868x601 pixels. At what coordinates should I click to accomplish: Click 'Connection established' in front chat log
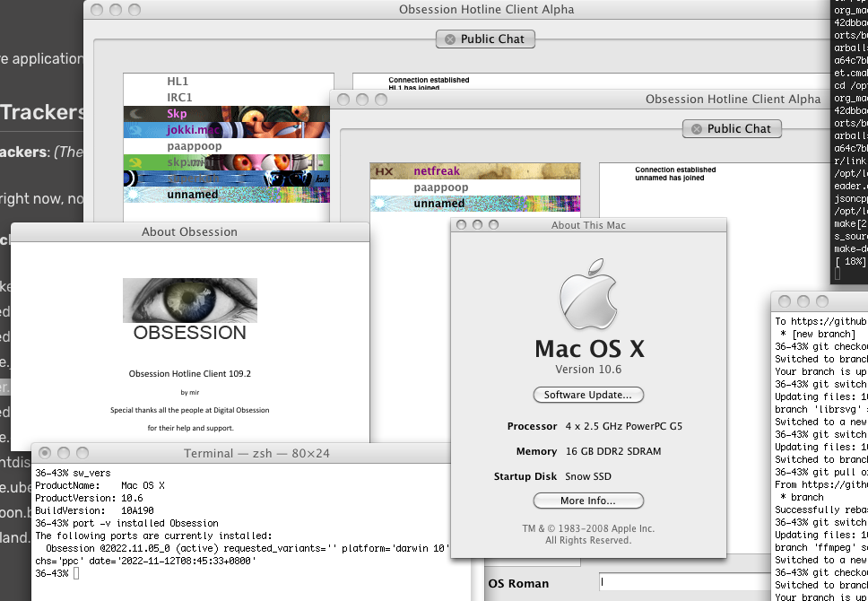[675, 170]
